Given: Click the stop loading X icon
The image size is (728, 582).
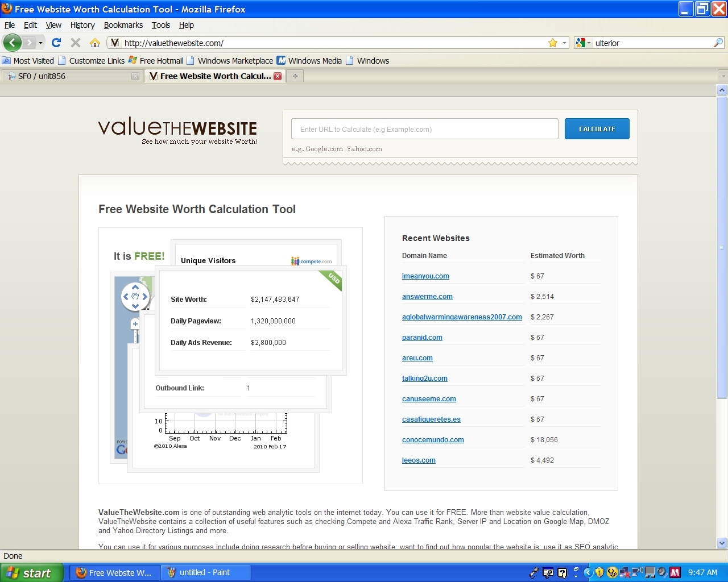Looking at the screenshot, I should pos(75,43).
